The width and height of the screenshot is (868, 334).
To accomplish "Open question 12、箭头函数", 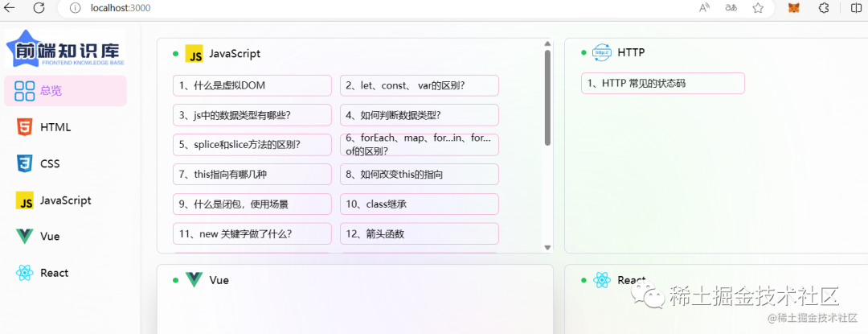I will (x=420, y=233).
